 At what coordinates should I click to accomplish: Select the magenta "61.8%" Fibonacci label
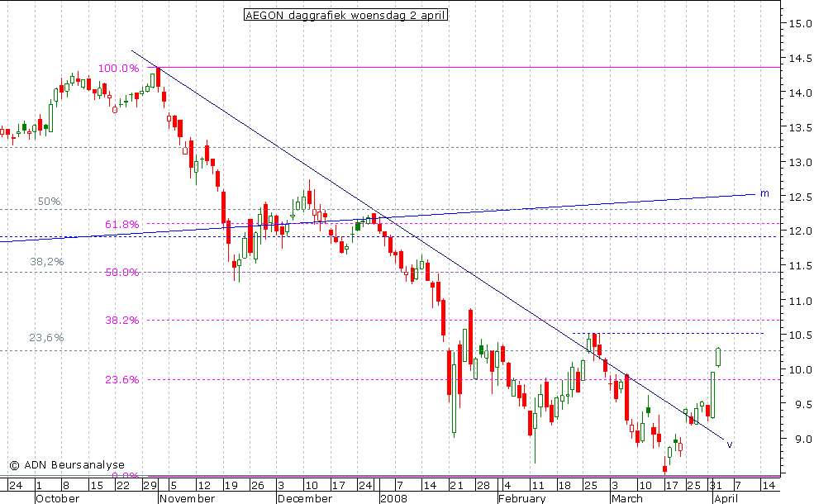point(122,224)
